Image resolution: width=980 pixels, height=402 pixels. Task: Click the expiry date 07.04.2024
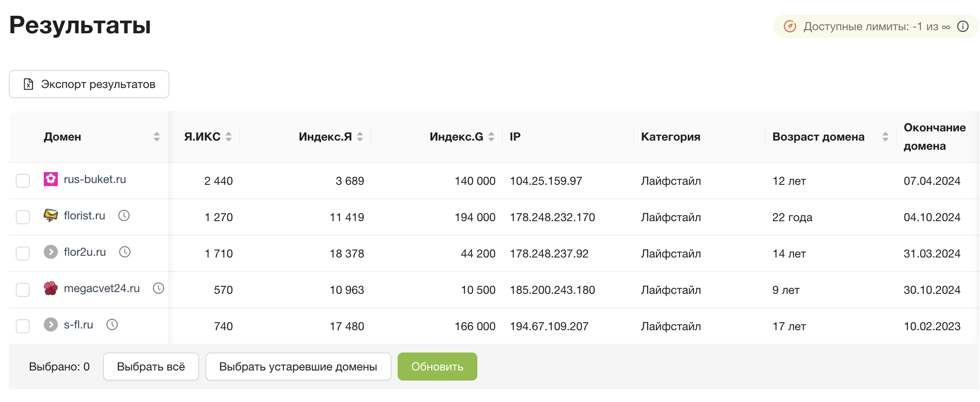(932, 181)
